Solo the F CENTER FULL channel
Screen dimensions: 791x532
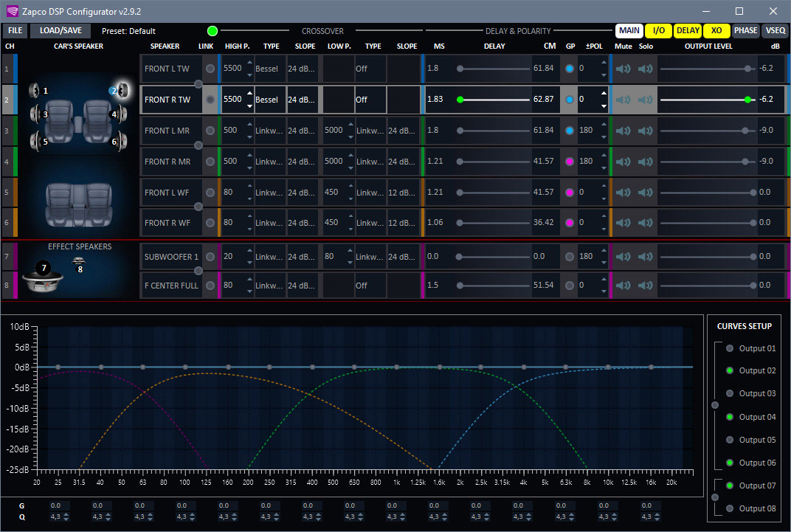pyautogui.click(x=645, y=286)
